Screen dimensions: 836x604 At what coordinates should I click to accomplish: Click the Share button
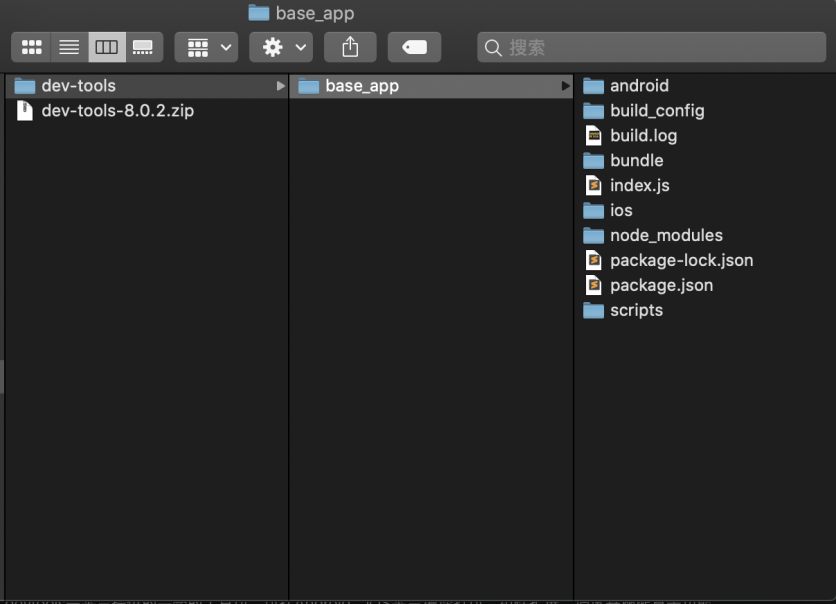[350, 47]
